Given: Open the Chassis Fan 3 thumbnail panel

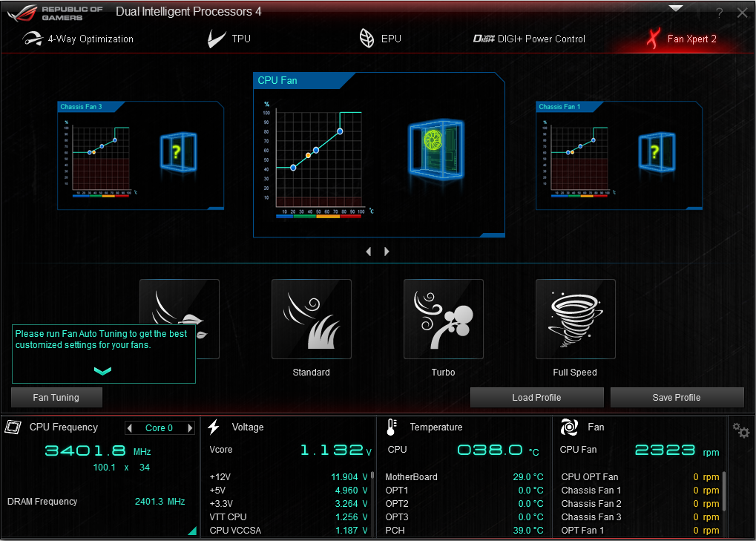Looking at the screenshot, I should pyautogui.click(x=140, y=155).
